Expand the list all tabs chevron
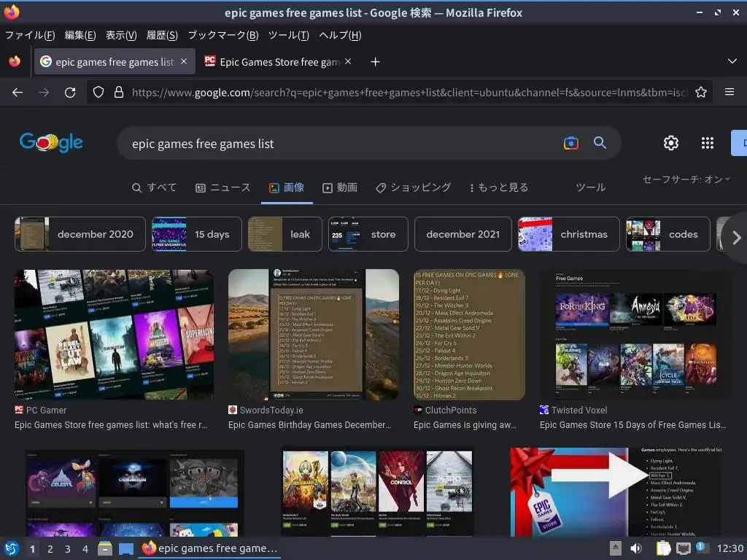The image size is (747, 560). click(732, 61)
